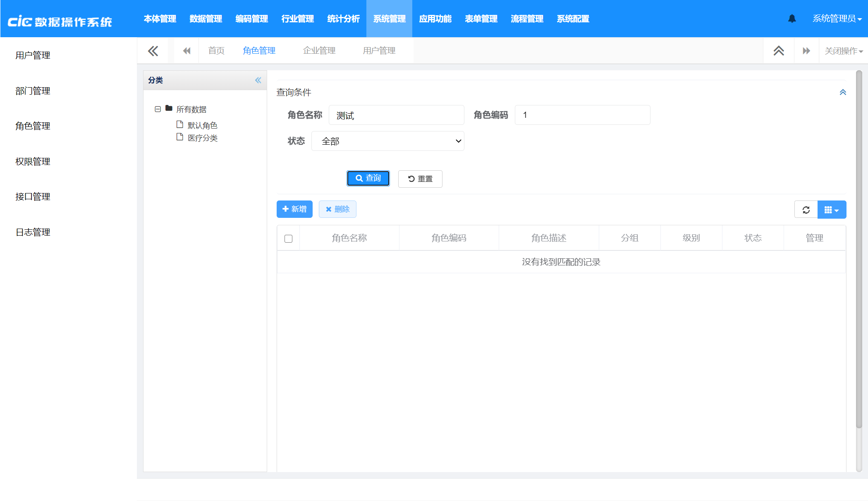Switch to the 企业管理 tab
Image resolution: width=868 pixels, height=501 pixels.
tap(319, 50)
